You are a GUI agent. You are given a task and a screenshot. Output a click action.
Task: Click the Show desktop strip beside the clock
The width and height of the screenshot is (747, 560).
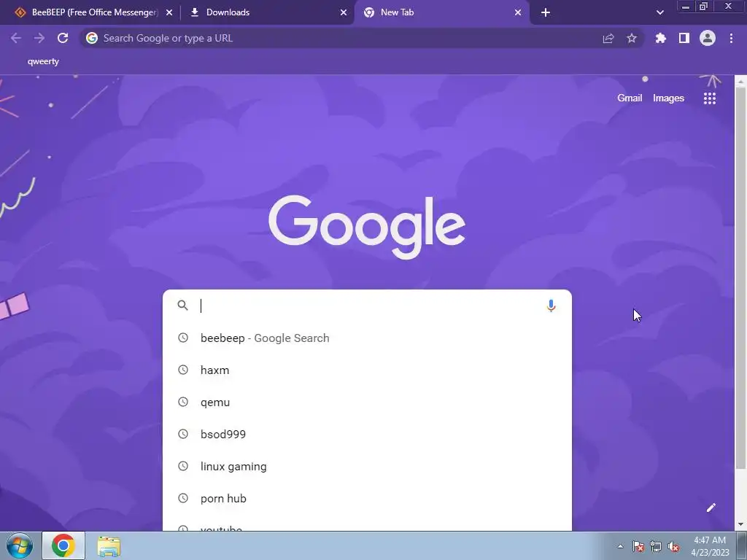tap(742, 545)
